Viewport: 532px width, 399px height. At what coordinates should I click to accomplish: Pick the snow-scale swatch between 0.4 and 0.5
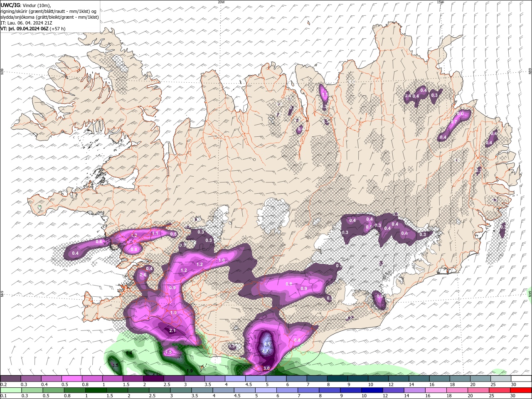coord(51,379)
